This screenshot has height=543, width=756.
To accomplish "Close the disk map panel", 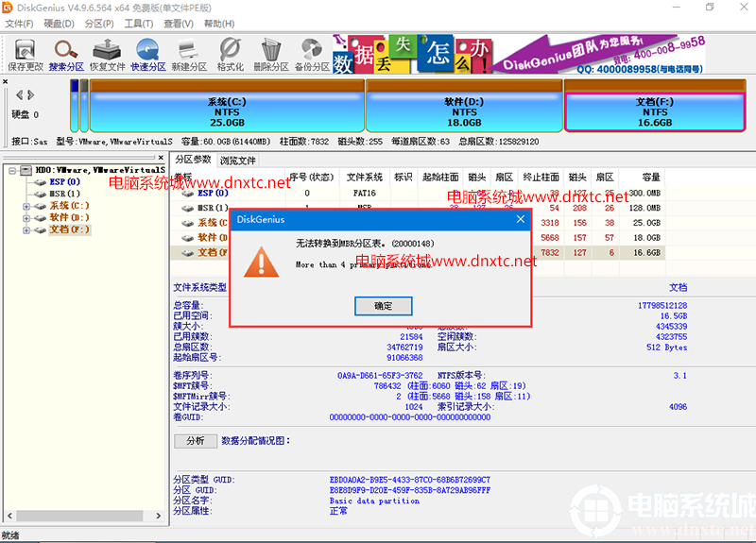I will [6, 81].
